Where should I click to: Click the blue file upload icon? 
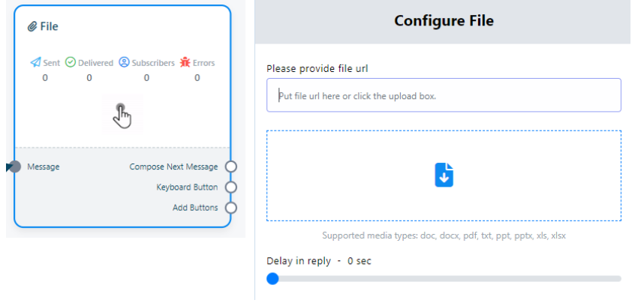(x=444, y=175)
